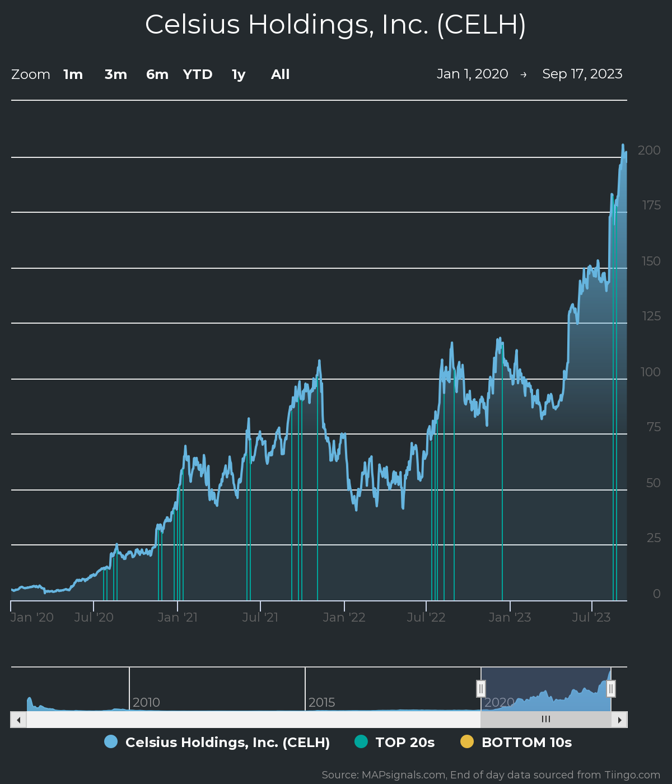Click the navigator left scroll arrow

tap(18, 720)
